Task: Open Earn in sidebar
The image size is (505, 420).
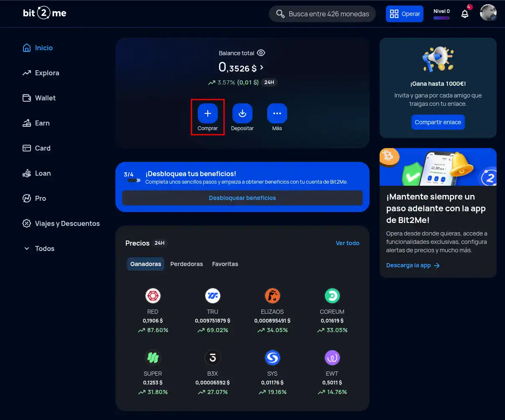Action: click(x=36, y=123)
